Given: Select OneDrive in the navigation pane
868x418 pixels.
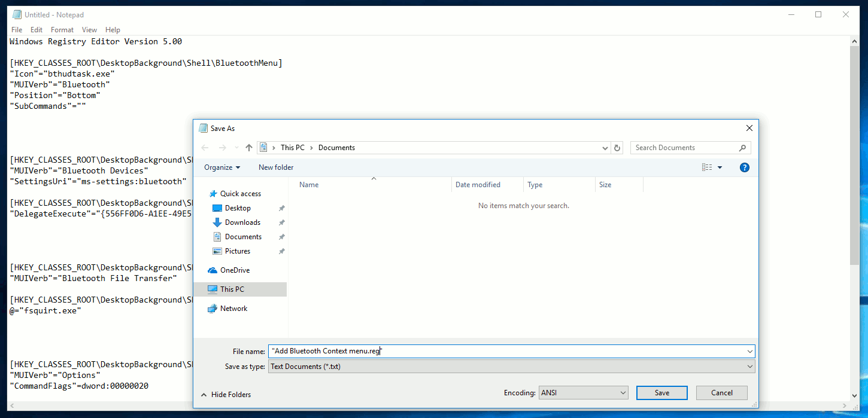Looking at the screenshot, I should coord(234,270).
